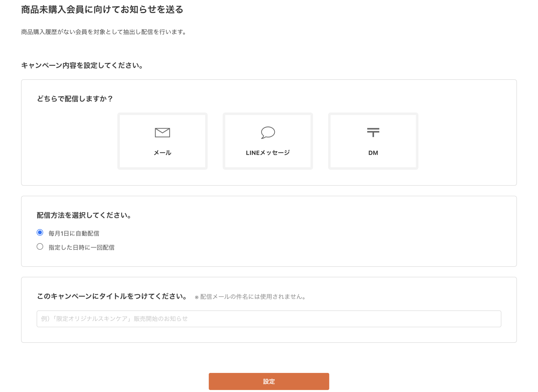The width and height of the screenshot is (538, 392).
Task: Click the メール label beneath the envelope icon
Action: click(x=162, y=152)
